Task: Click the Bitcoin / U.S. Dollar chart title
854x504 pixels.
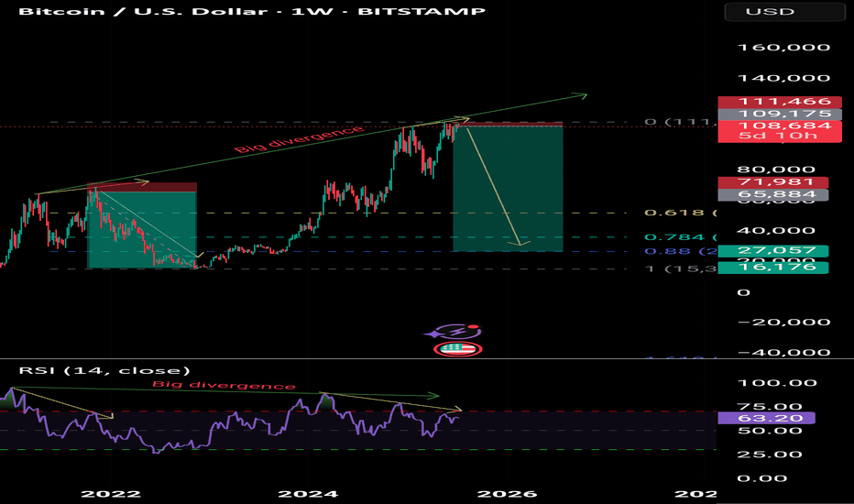Action: pyautogui.click(x=252, y=11)
